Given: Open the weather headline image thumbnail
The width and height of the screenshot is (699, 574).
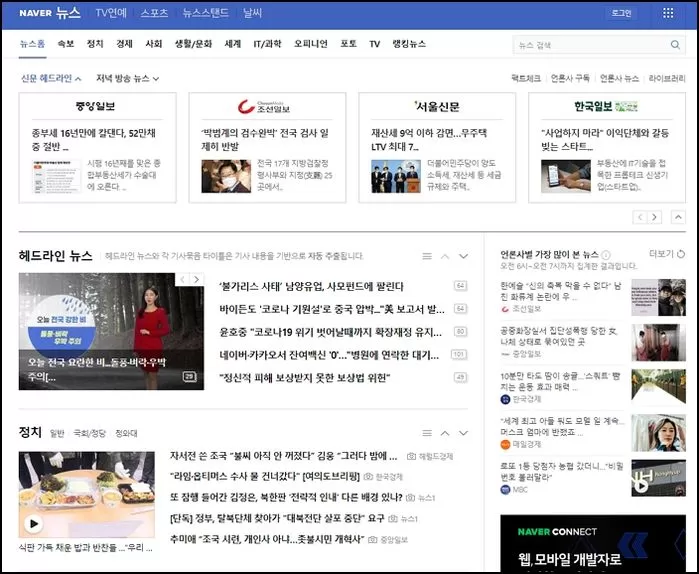Looking at the screenshot, I should [x=111, y=332].
